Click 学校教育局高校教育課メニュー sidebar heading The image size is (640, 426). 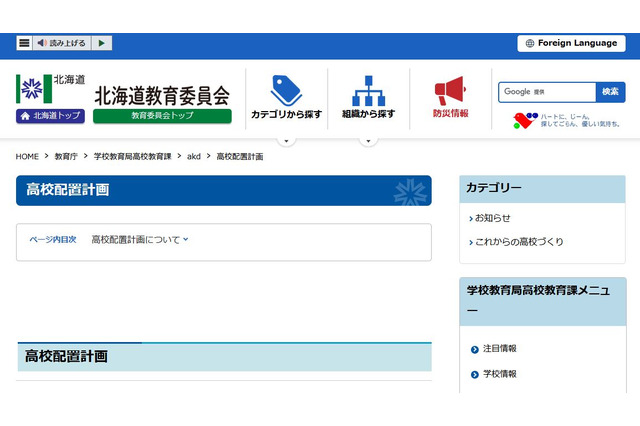click(x=543, y=301)
